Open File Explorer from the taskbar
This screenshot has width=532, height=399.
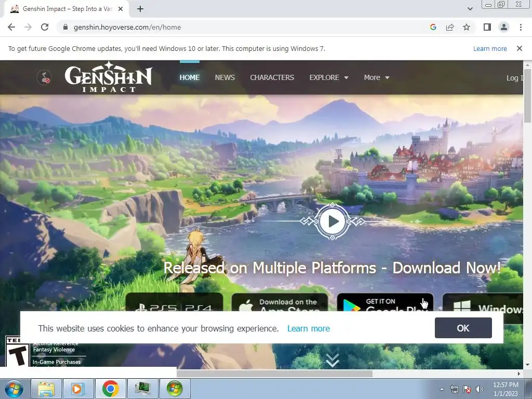[46, 389]
